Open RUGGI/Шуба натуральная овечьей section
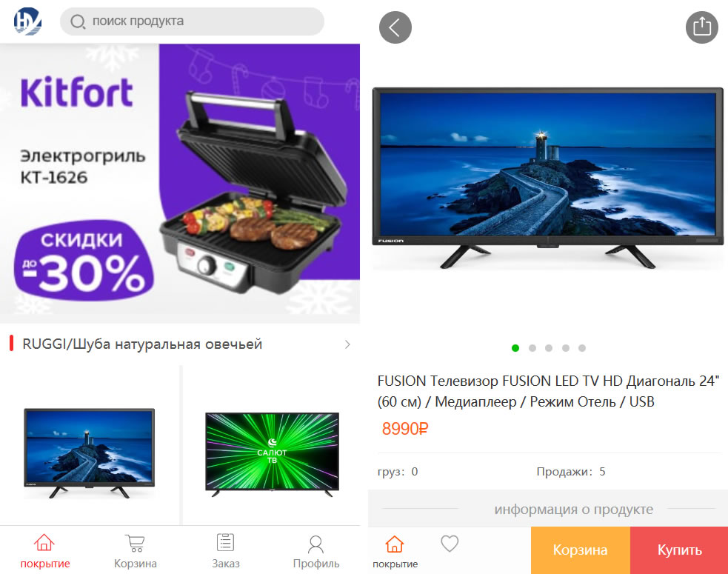Screen dimensions: 728x574 click(x=180, y=344)
